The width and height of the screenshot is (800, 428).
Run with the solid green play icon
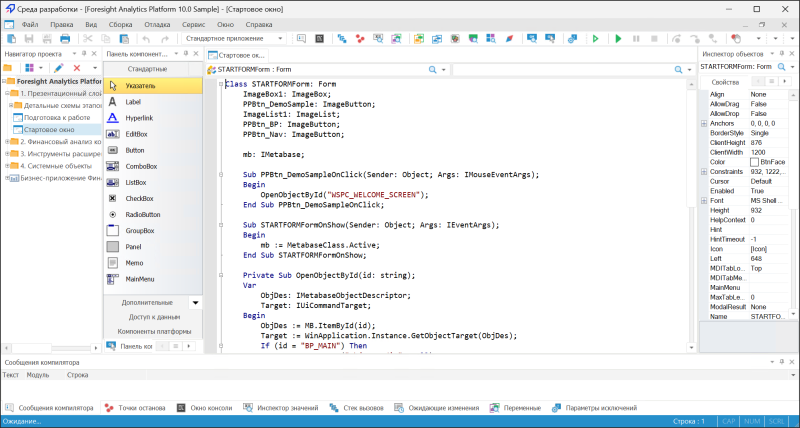tap(618, 39)
